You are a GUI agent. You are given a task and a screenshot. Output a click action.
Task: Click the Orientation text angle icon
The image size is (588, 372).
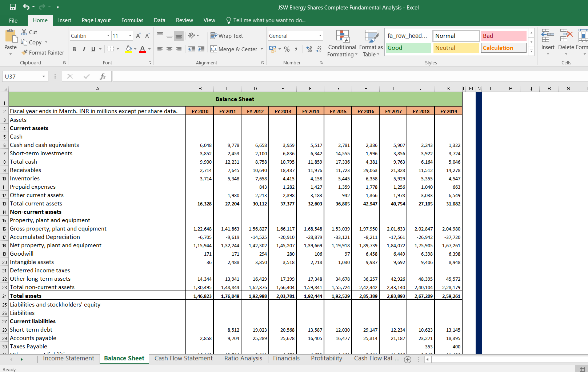(192, 35)
